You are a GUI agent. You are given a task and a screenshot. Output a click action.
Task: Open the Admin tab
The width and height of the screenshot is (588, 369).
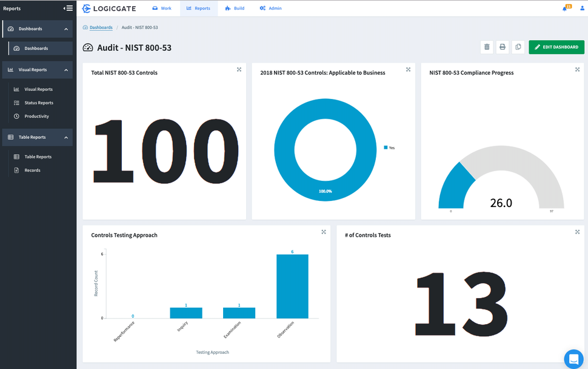tap(270, 8)
